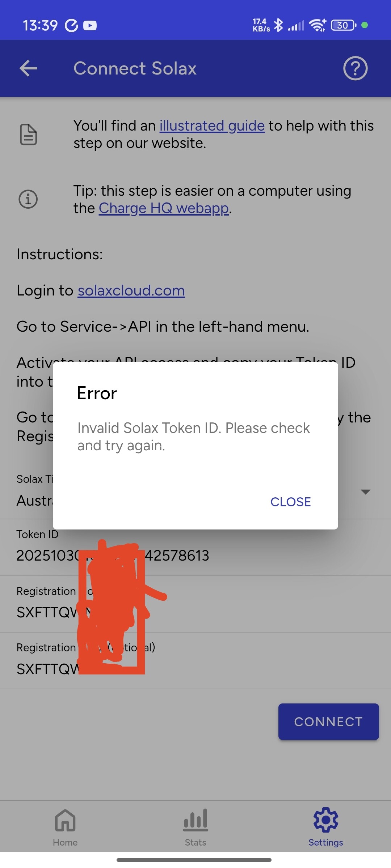Image resolution: width=391 pixels, height=868 pixels.
Task: Tap the back arrow icon
Action: (x=28, y=68)
